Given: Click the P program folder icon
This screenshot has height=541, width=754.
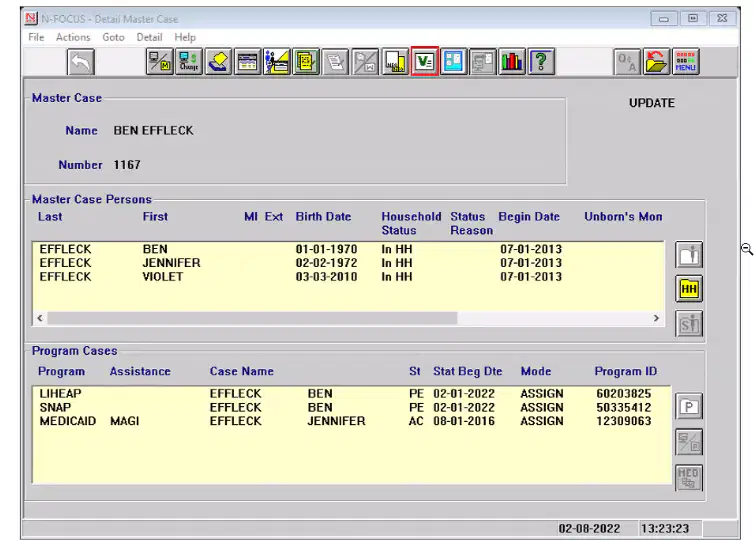Looking at the screenshot, I should (x=689, y=407).
